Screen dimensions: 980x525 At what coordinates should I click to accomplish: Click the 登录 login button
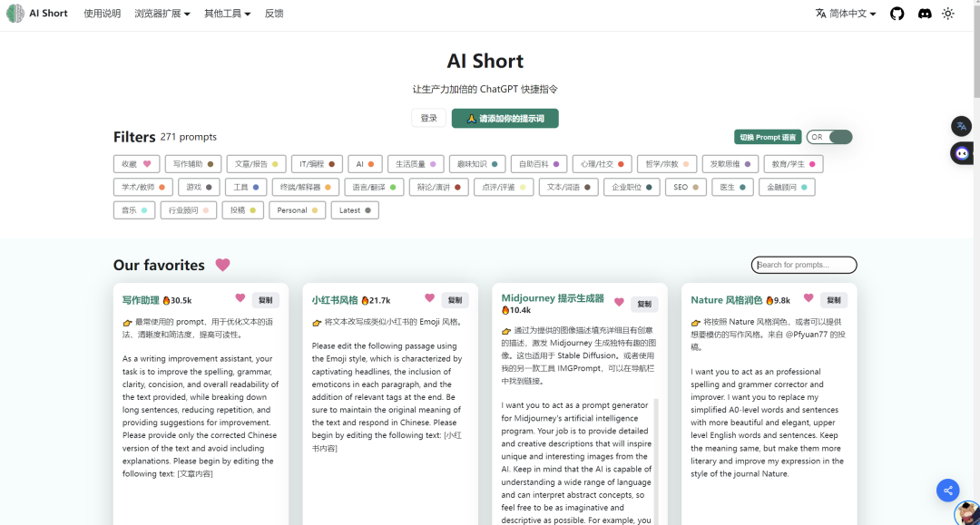pos(428,119)
